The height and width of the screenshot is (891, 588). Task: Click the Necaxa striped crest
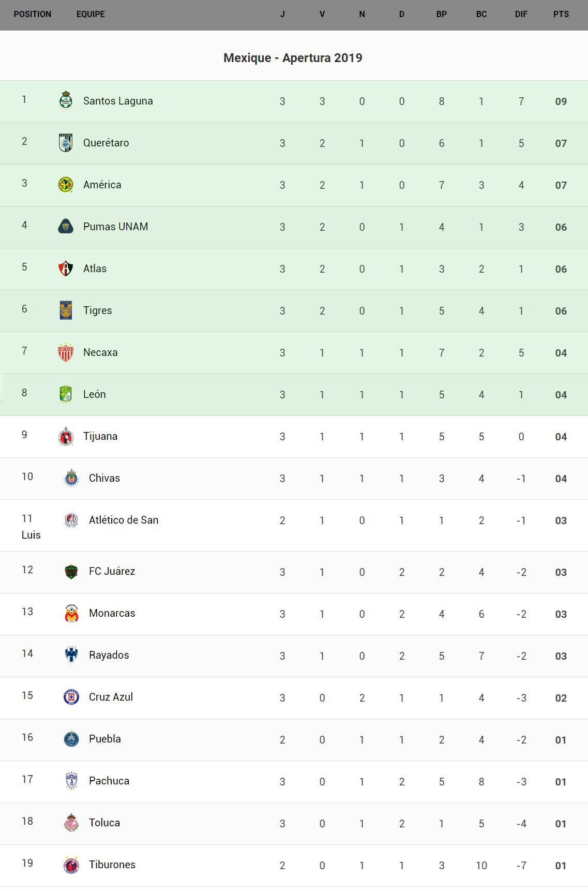[66, 352]
